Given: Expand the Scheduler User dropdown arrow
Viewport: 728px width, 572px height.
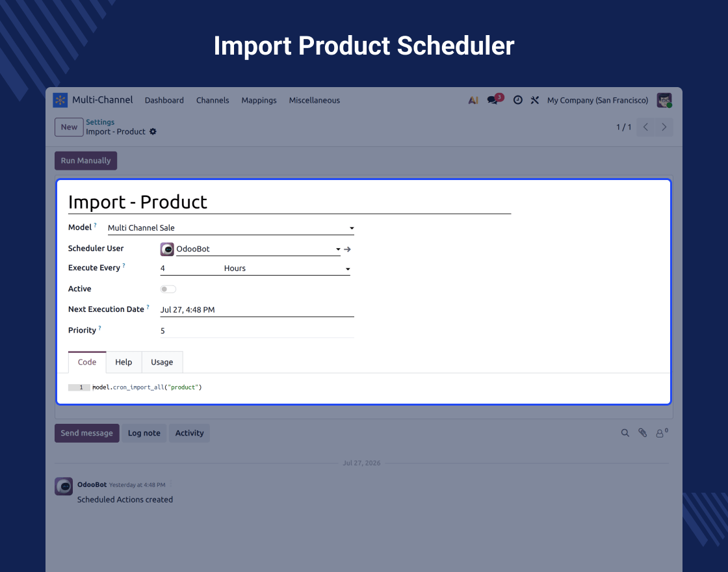Looking at the screenshot, I should pos(338,250).
